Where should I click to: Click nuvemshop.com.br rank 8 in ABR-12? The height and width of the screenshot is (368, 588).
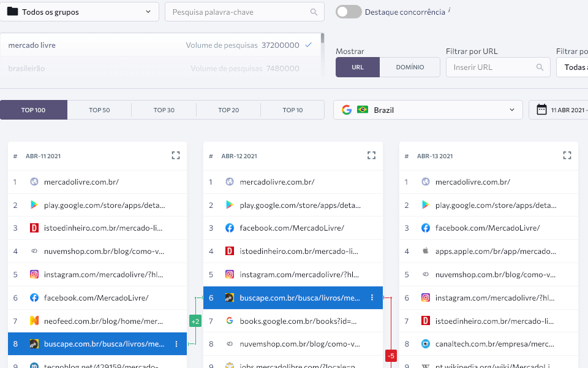(x=300, y=344)
